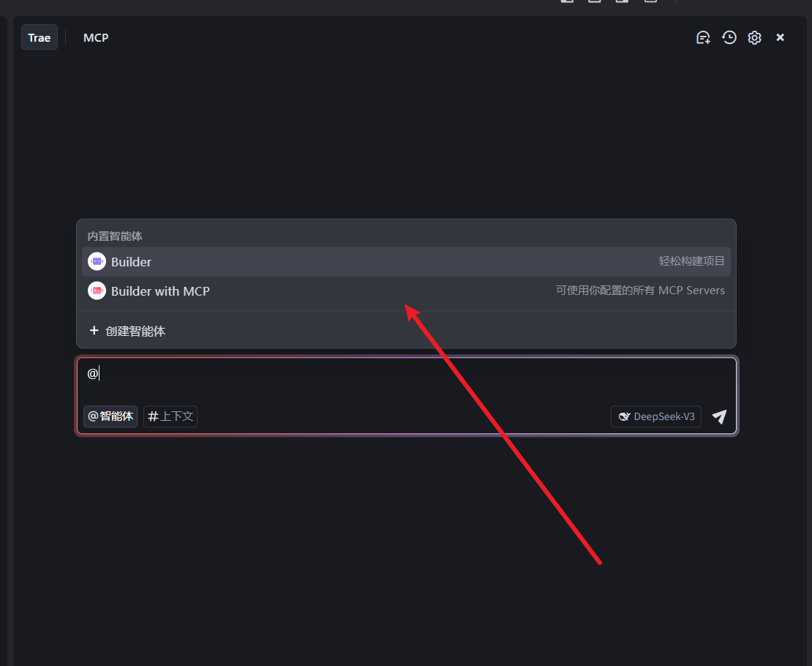Send the message with the paper plane icon

click(719, 416)
